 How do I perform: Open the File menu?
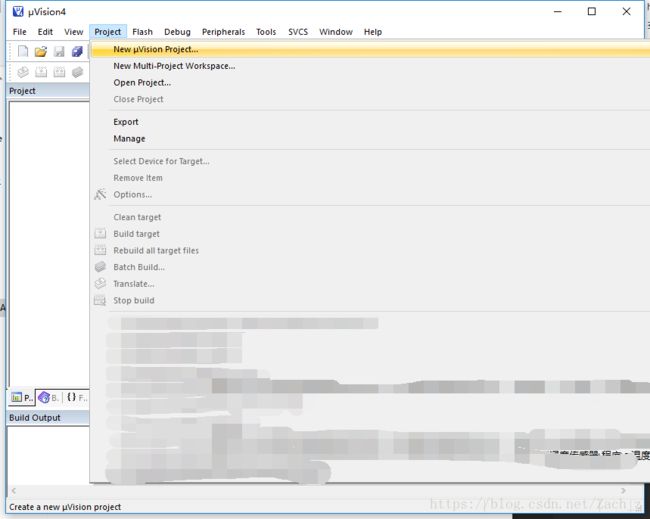point(19,32)
